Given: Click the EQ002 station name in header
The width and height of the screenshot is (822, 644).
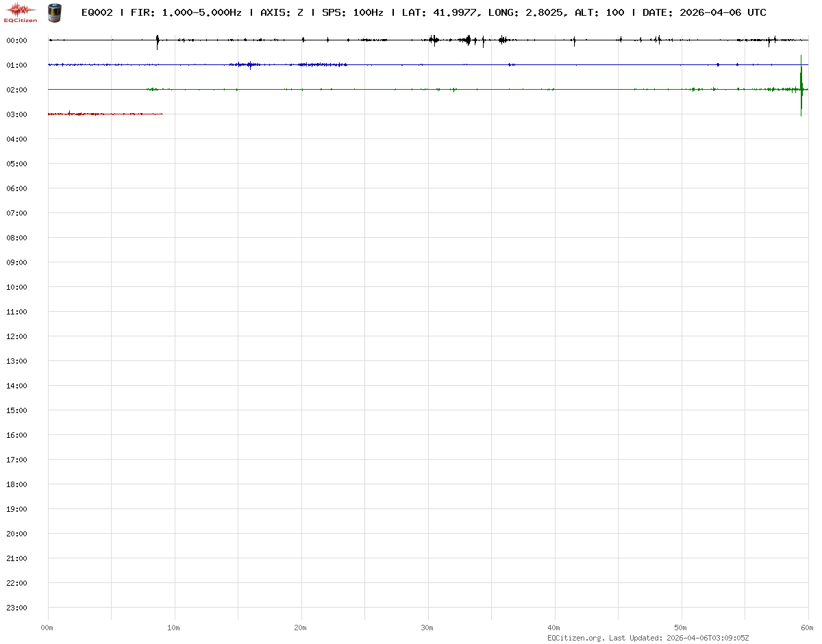Looking at the screenshot, I should (97, 12).
